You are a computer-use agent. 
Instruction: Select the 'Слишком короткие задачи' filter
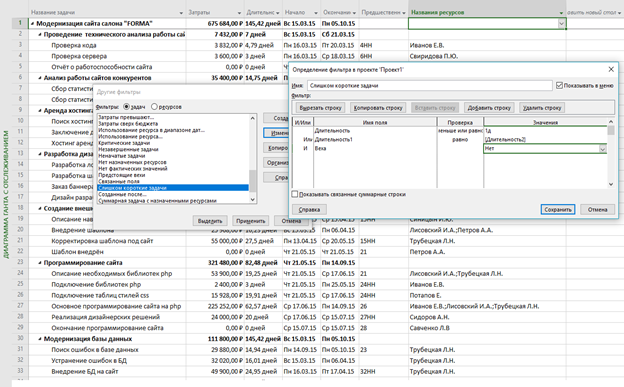point(173,188)
